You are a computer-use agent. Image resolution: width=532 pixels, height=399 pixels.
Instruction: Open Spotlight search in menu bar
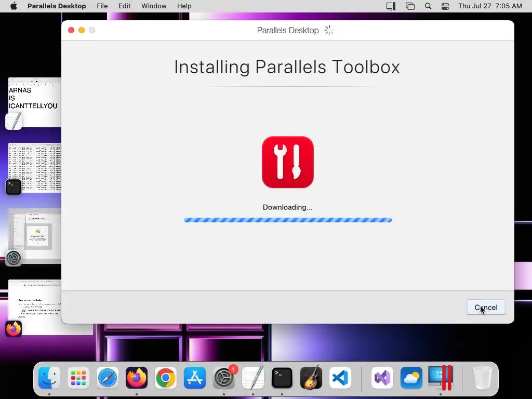(428, 6)
